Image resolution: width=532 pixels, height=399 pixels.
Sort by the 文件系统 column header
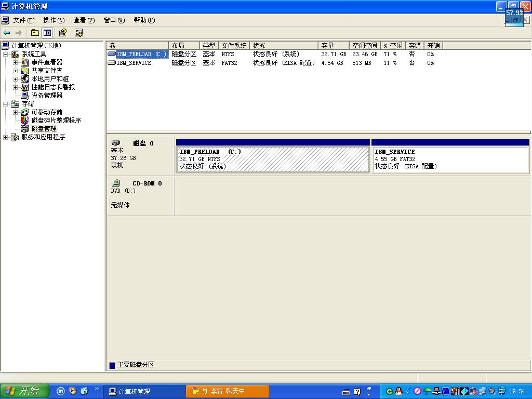[234, 46]
